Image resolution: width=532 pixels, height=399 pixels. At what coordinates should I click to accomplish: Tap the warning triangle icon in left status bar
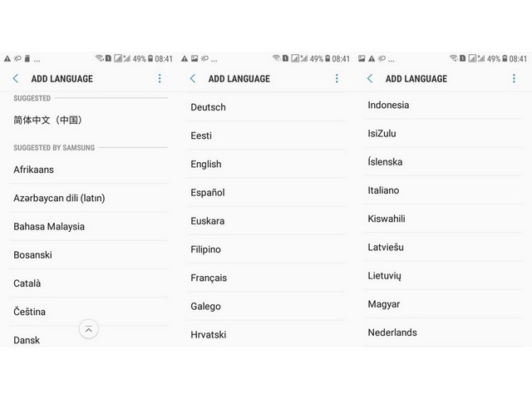click(7, 59)
